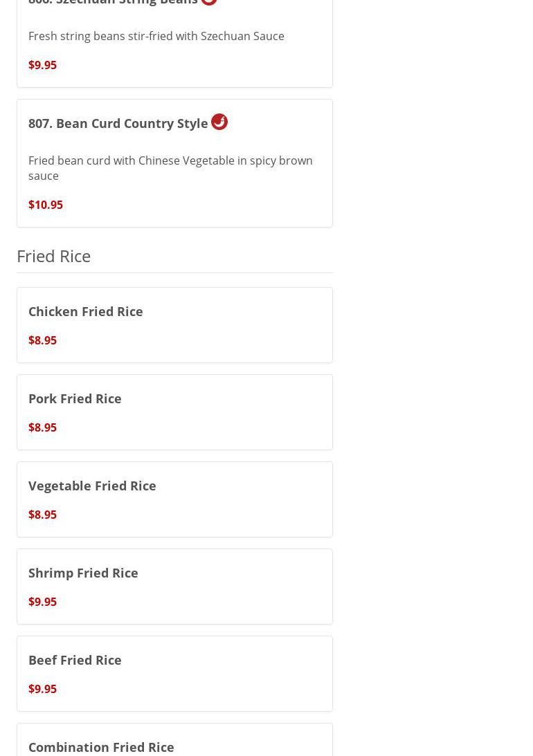This screenshot has width=533, height=756.
Task: Choose the Pork Fried Rice item
Action: click(x=75, y=398)
